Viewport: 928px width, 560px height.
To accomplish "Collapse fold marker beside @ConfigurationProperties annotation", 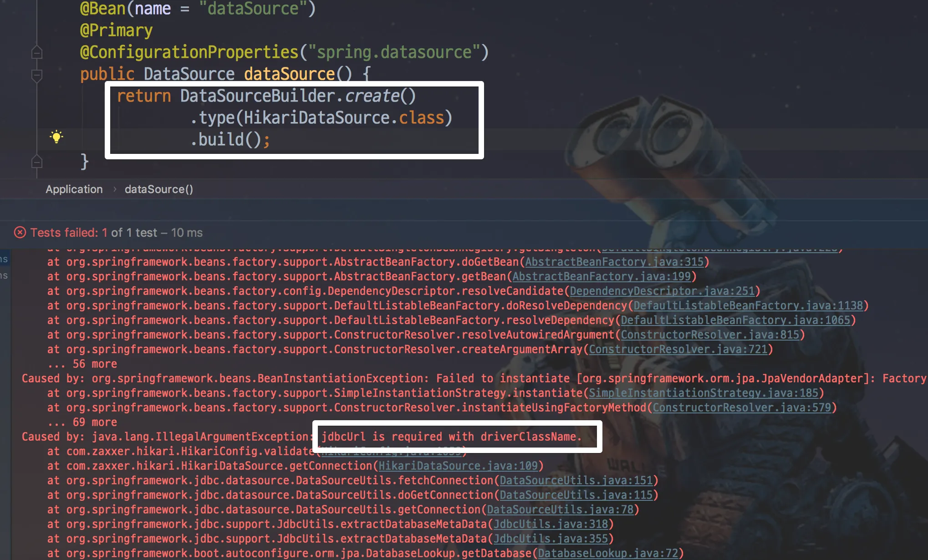I will [37, 53].
